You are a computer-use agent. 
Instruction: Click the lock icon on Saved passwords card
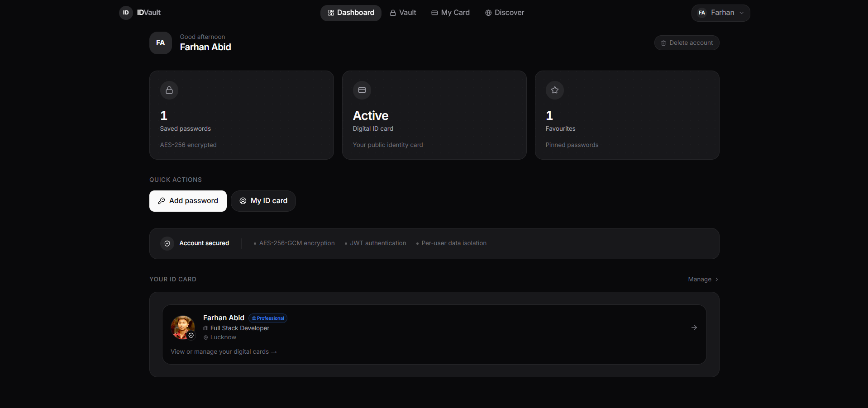169,90
